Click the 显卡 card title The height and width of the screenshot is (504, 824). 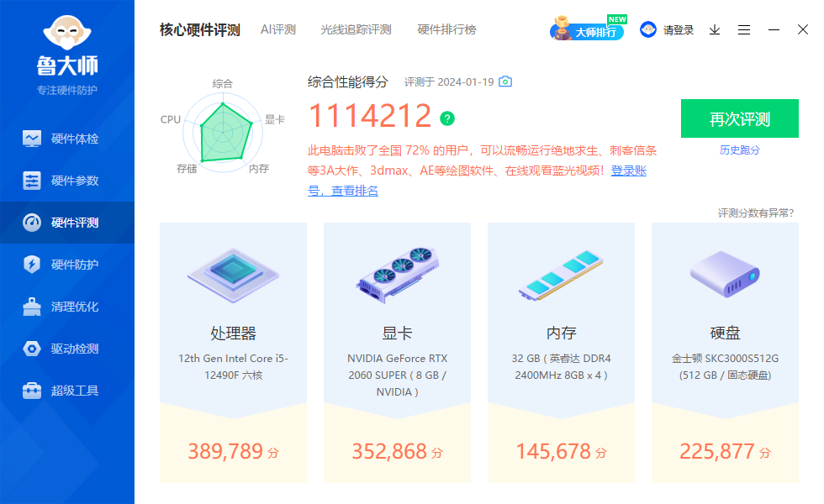click(397, 333)
